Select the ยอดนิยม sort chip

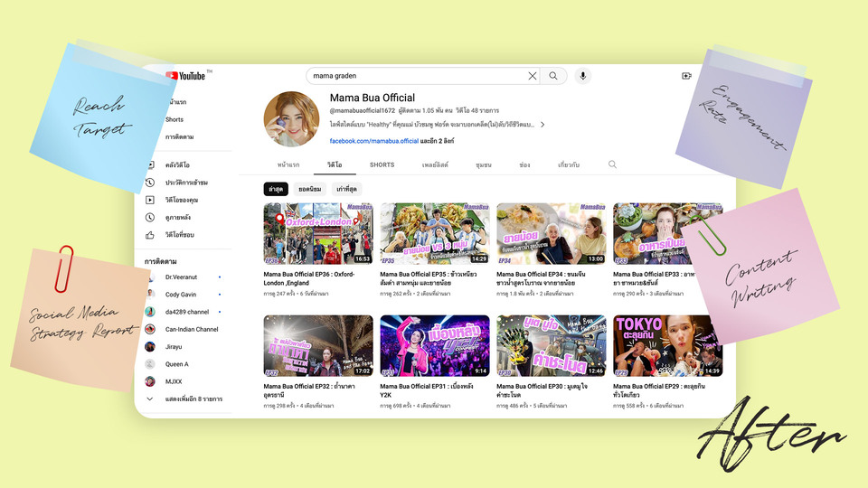[x=310, y=189]
